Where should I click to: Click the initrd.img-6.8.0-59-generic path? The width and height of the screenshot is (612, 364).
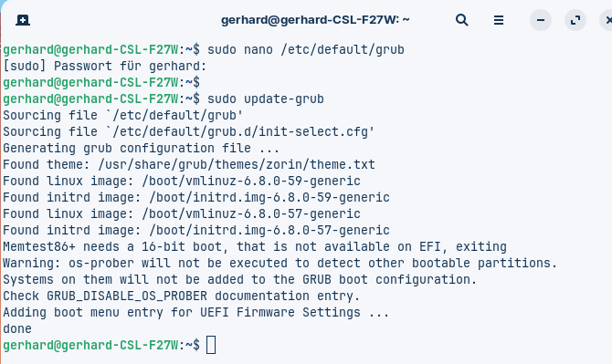tap(269, 197)
